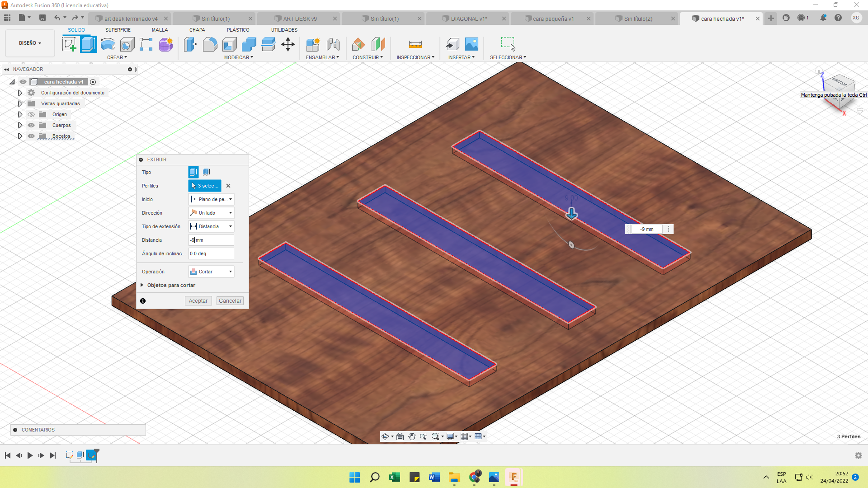Select the thin extrude type icon
This screenshot has width=868, height=488.
(x=207, y=172)
